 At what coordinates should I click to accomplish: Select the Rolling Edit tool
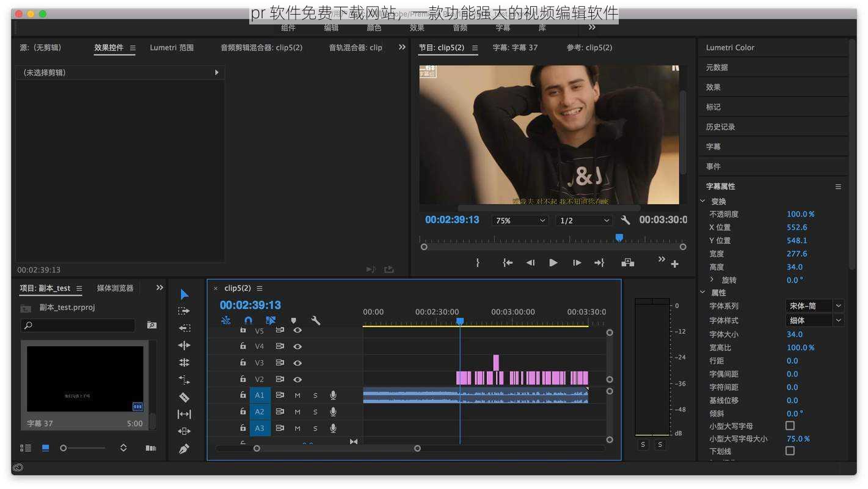coord(184,362)
